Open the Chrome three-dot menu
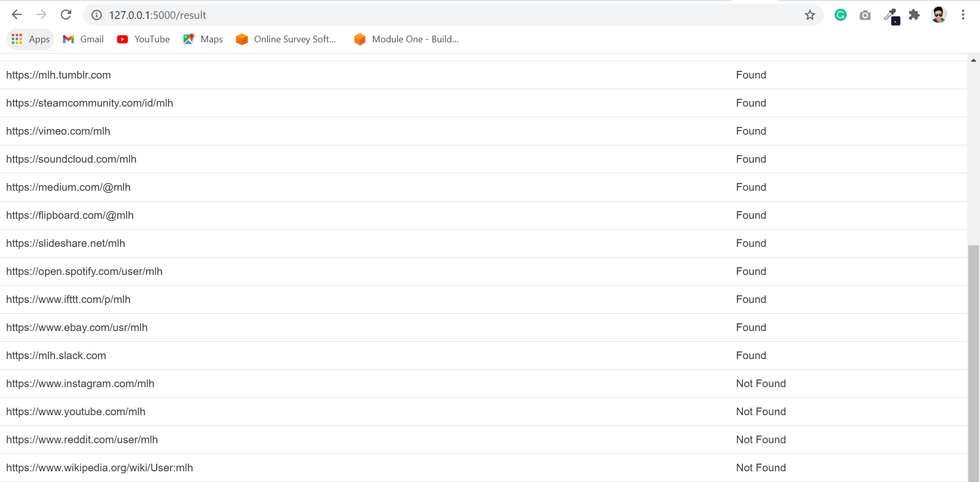 [x=963, y=15]
